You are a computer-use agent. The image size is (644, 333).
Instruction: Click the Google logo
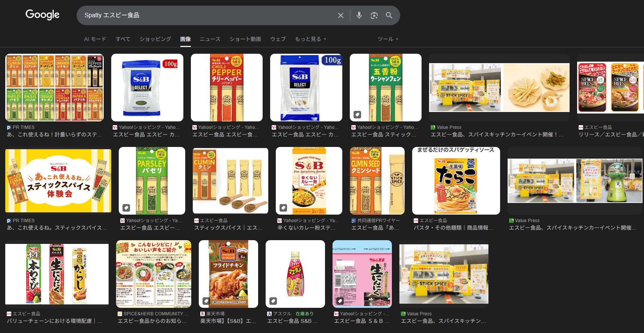(42, 15)
